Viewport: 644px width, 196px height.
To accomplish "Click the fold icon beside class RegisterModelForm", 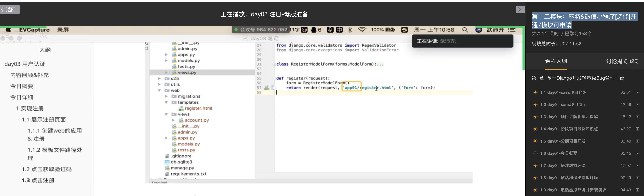I will pyautogui.click(x=274, y=64).
